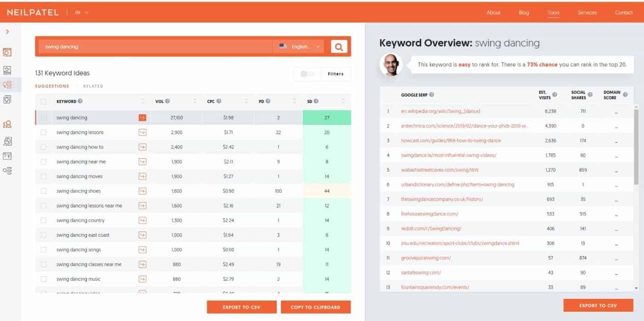644x321 pixels.
Task: Toggle the Filters switch
Action: point(306,74)
